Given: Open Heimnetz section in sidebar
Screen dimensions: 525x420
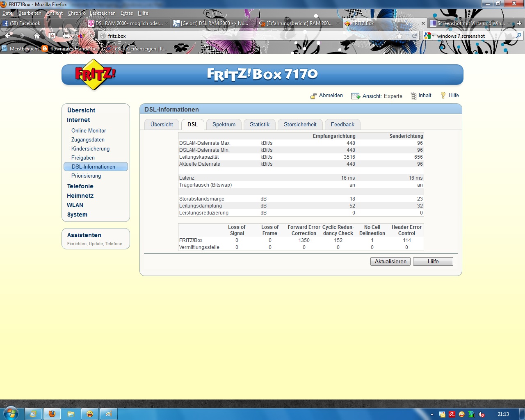Looking at the screenshot, I should [x=80, y=196].
